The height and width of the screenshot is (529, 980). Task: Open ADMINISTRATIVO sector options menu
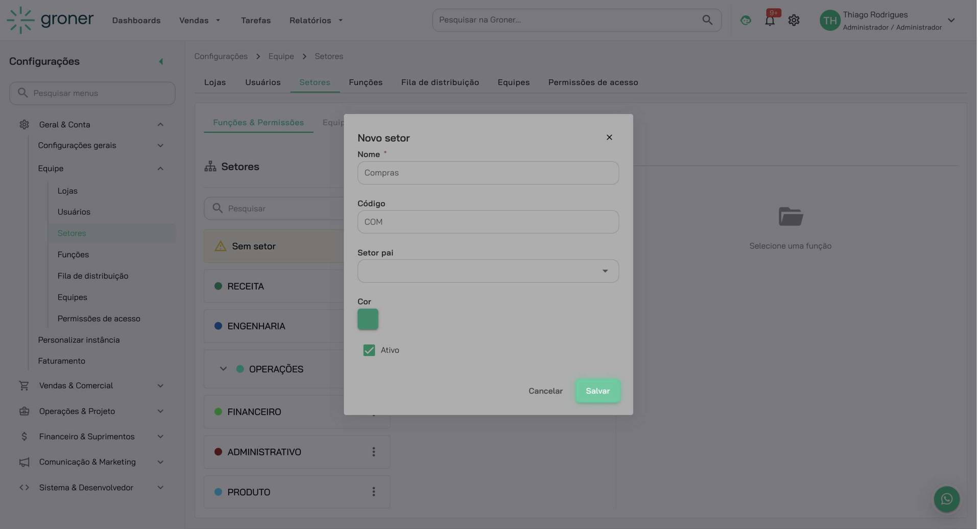pos(373,452)
